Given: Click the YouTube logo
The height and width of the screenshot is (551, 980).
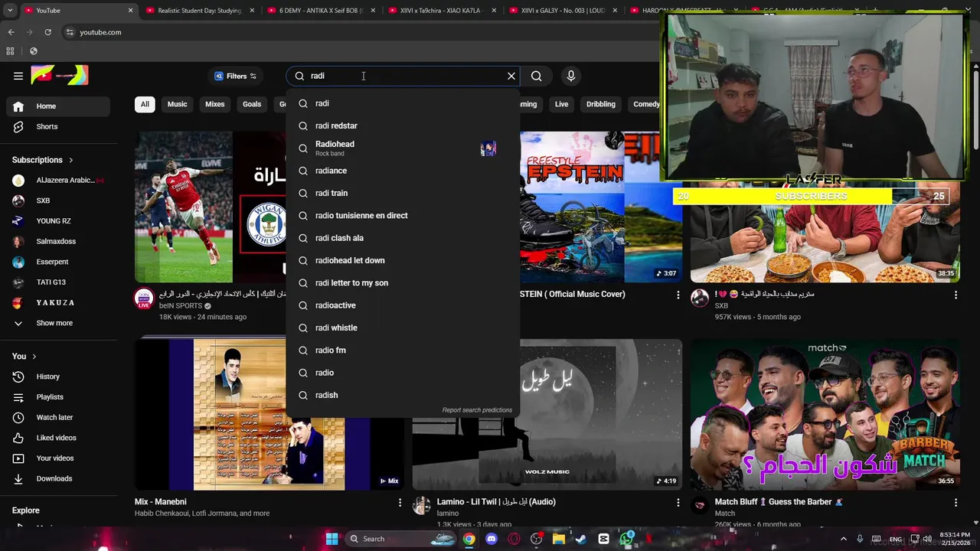Looking at the screenshot, I should coord(60,75).
